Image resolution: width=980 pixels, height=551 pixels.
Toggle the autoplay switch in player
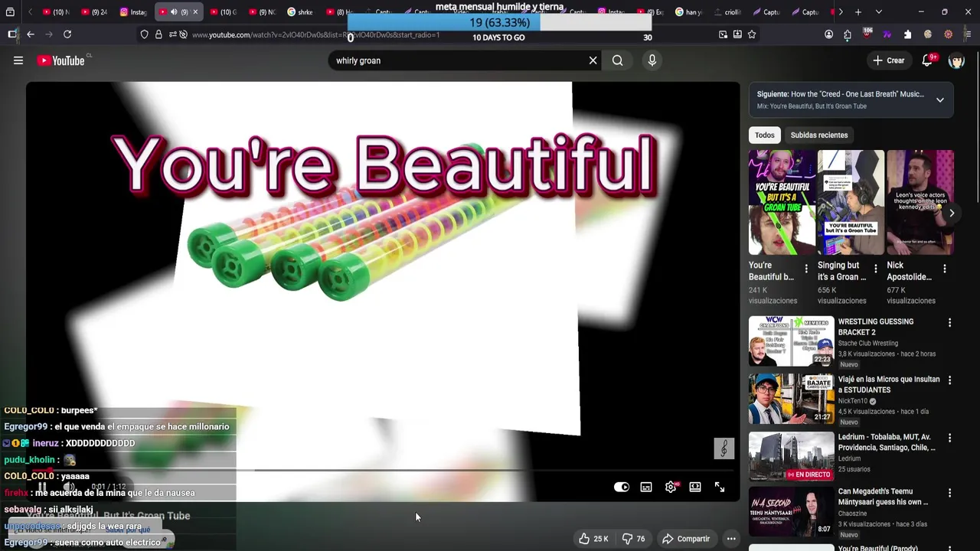[x=622, y=487]
